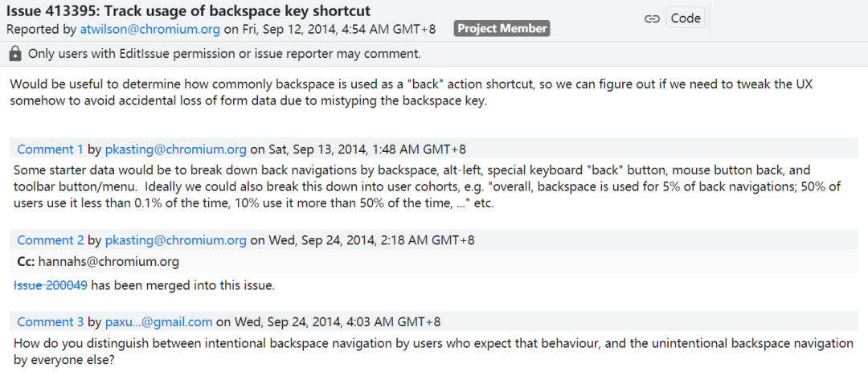Open the Comment 3 permalink
The image size is (868, 372).
point(50,321)
